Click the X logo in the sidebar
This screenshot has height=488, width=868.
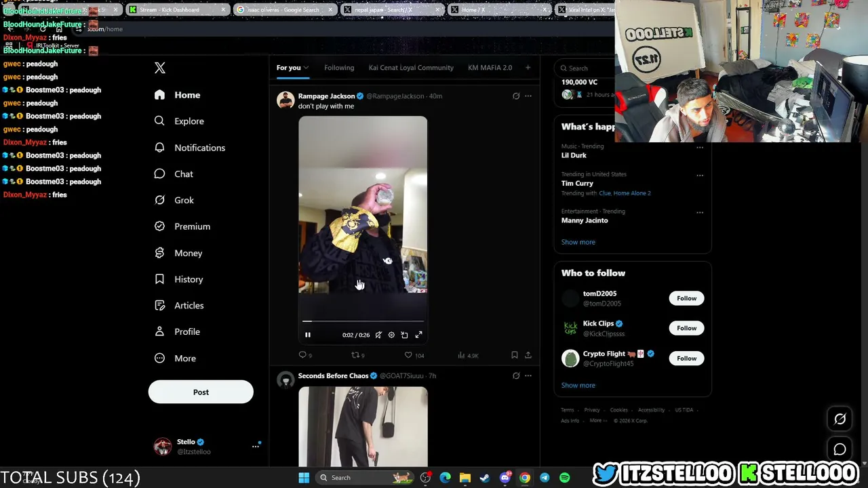click(160, 68)
